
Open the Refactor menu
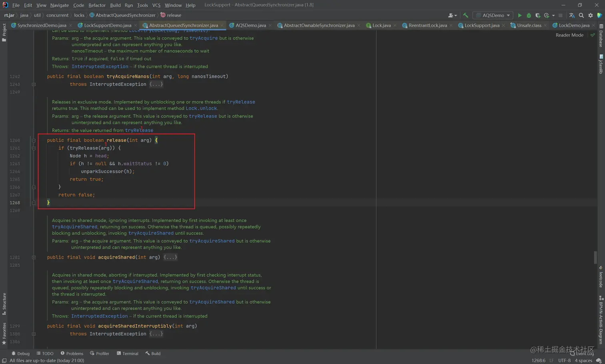click(97, 5)
